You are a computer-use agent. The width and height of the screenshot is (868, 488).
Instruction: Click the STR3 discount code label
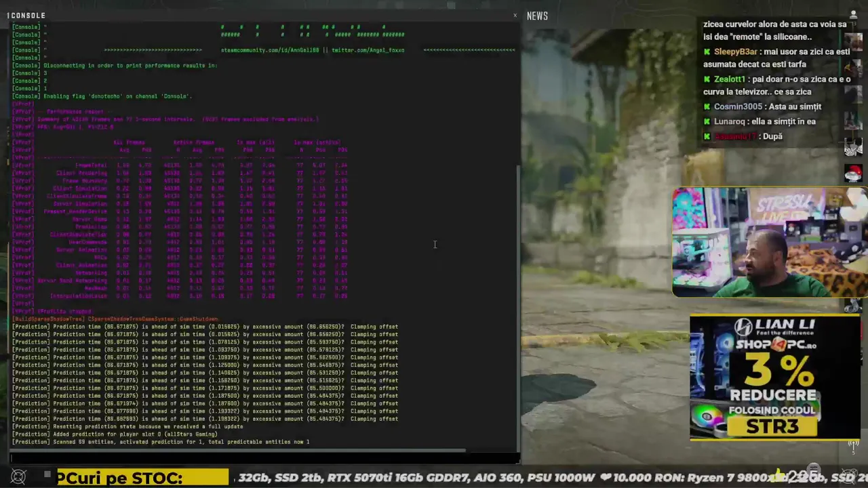[x=772, y=426]
